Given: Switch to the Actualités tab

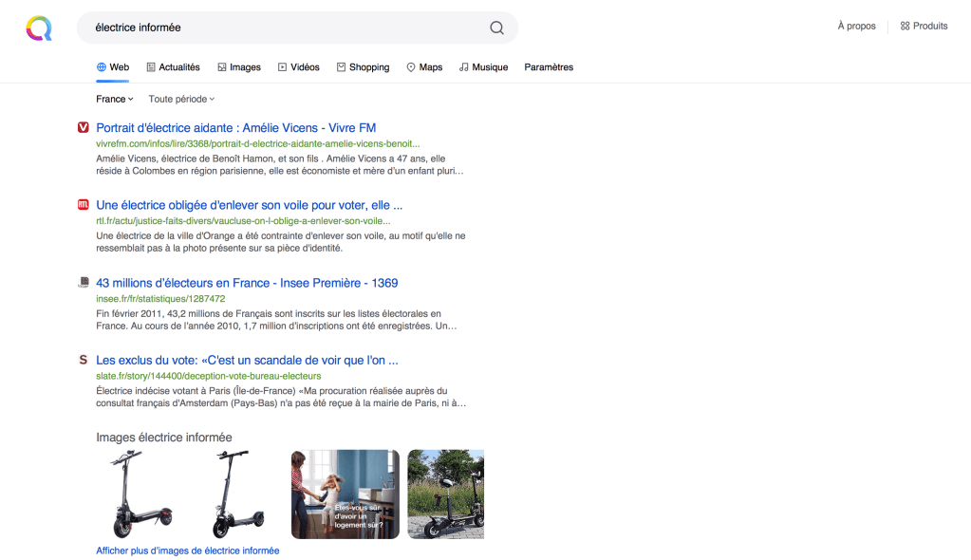Looking at the screenshot, I should coord(173,67).
